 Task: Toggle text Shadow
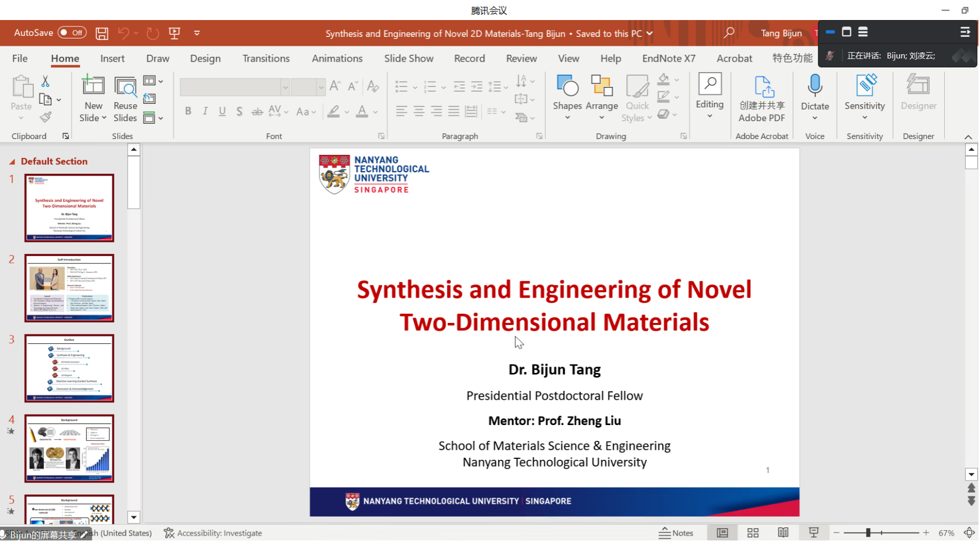point(239,111)
